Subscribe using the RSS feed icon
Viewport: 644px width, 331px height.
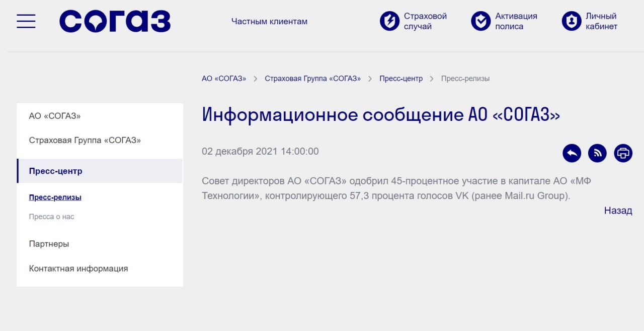[x=597, y=153]
